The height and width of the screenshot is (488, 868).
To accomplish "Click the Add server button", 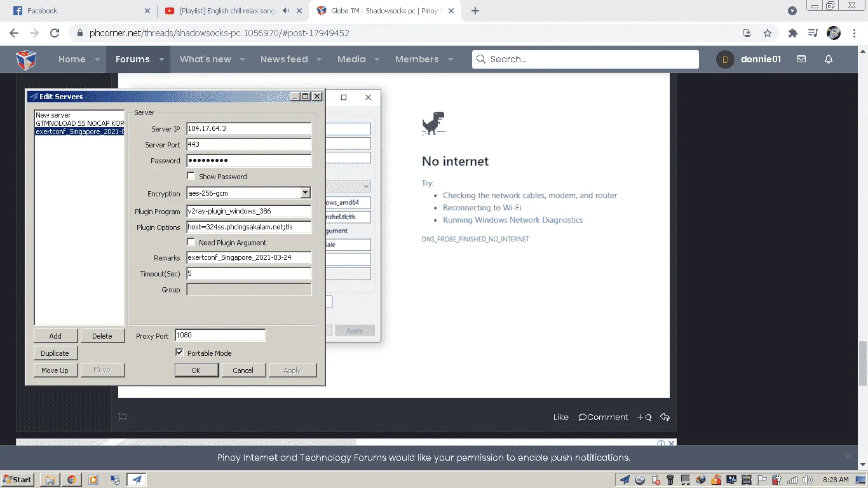I will 55,336.
